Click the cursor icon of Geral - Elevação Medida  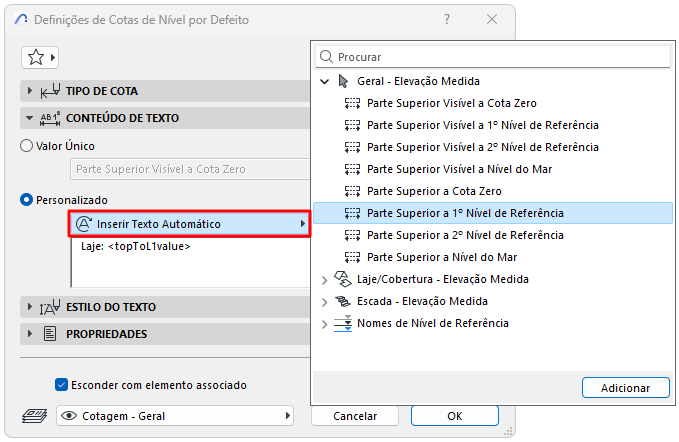pyautogui.click(x=343, y=81)
